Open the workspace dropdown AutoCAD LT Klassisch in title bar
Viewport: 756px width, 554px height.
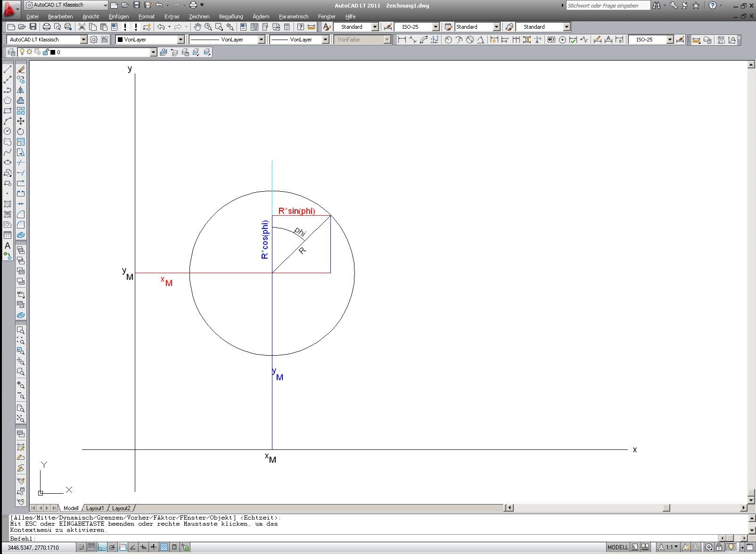[66, 5]
